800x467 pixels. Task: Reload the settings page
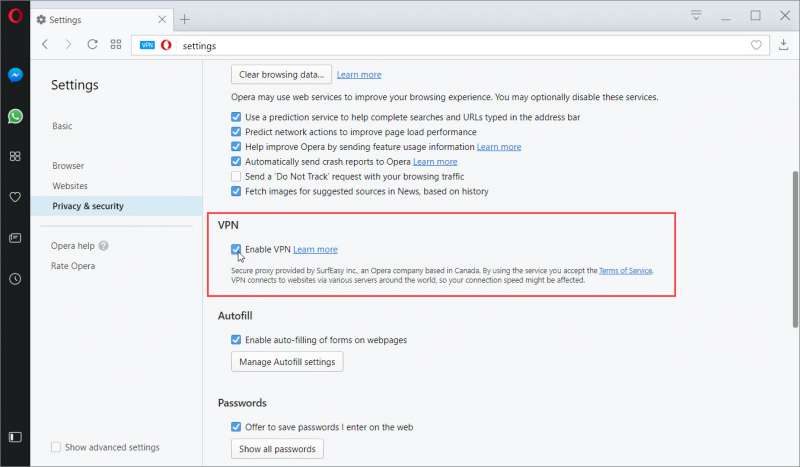click(92, 44)
